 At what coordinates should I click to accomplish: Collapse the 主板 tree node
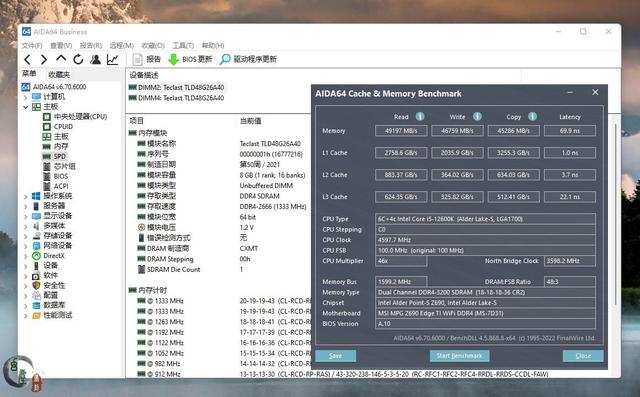pos(25,107)
